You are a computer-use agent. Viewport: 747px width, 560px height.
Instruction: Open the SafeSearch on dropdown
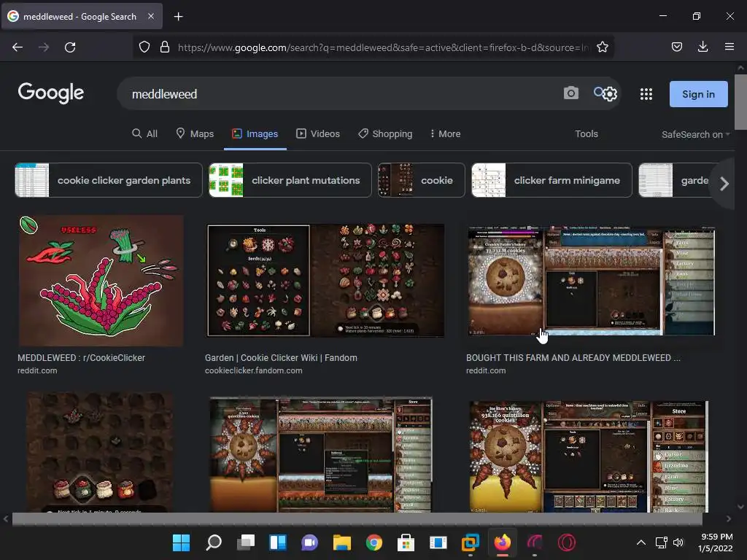point(695,134)
